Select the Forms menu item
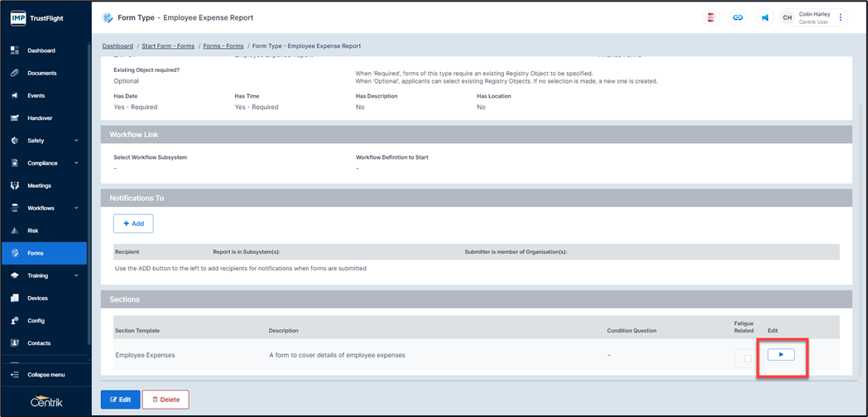868x417 pixels. [x=45, y=253]
